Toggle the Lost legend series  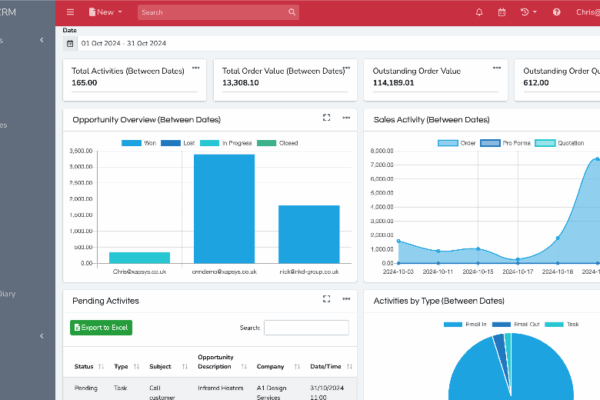(178, 143)
